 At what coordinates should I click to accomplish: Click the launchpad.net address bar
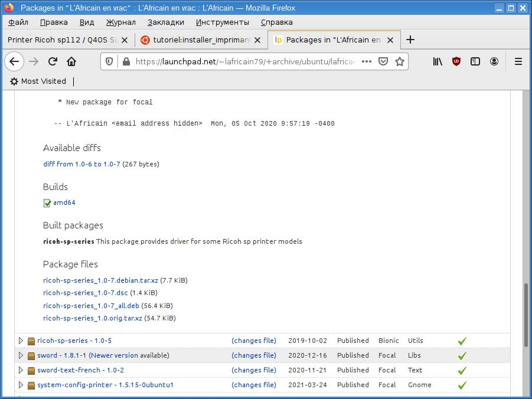(x=246, y=61)
